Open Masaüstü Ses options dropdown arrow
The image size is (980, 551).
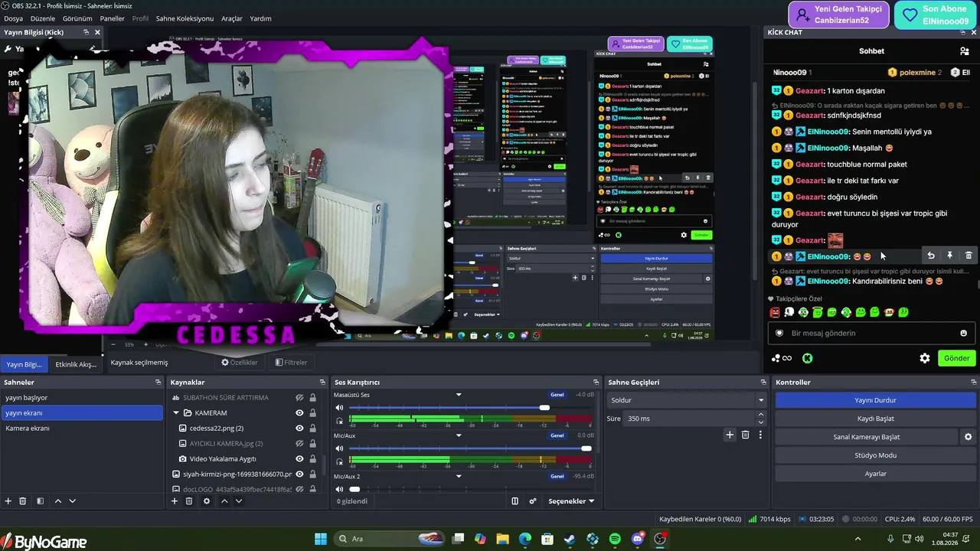pos(459,395)
